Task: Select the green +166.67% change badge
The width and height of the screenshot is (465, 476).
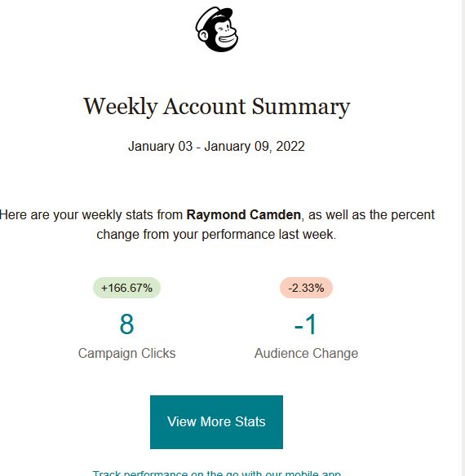Action: [126, 288]
